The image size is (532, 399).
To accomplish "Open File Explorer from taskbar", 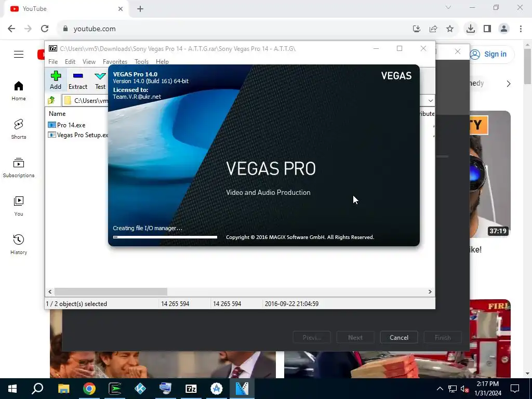I will pyautogui.click(x=63, y=389).
